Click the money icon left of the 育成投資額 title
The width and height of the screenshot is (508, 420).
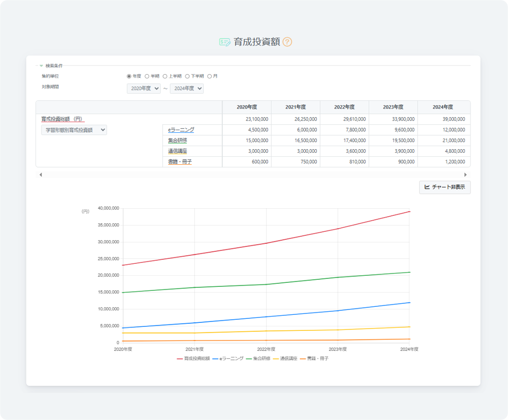(x=225, y=42)
